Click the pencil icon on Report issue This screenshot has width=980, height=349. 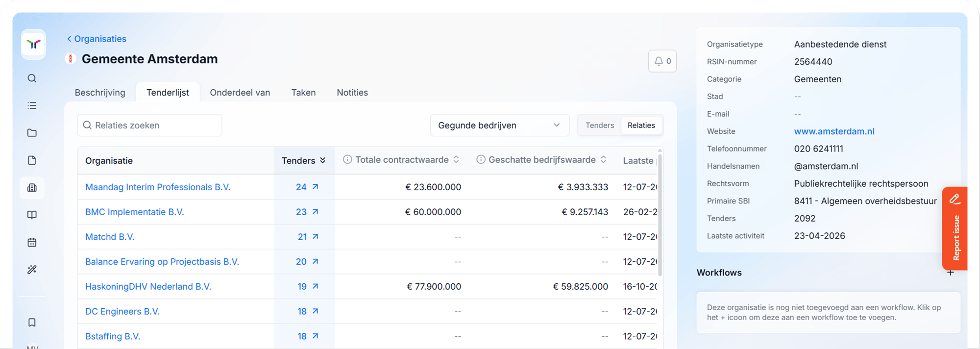coord(955,199)
